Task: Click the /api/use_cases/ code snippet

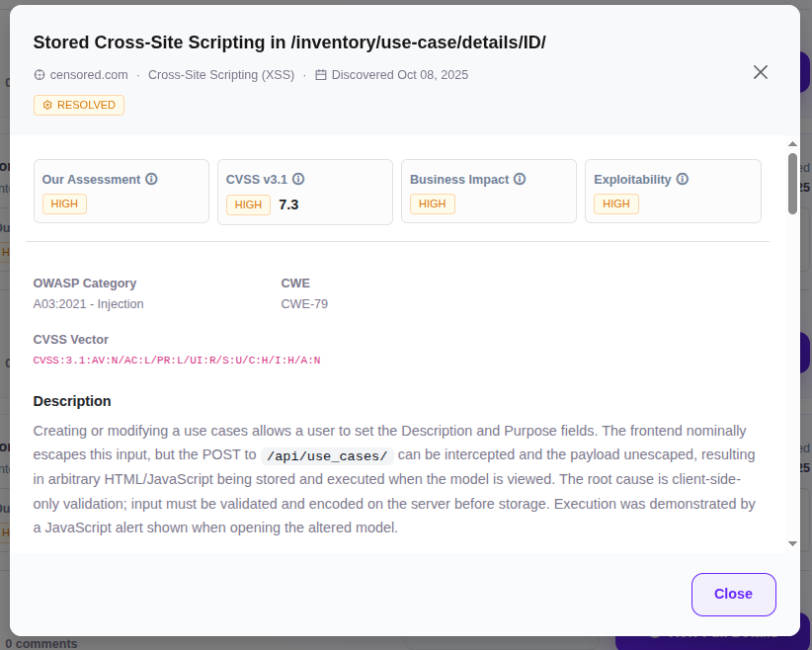Action: pos(326,456)
